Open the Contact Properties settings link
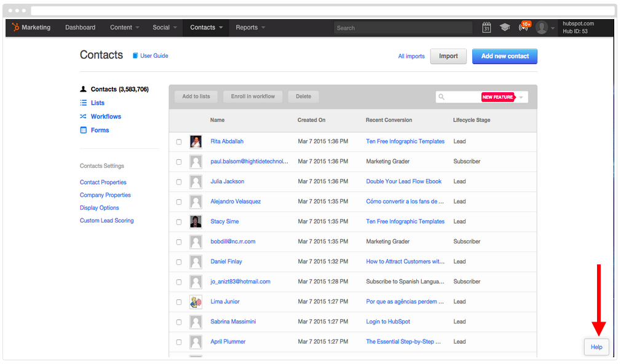This screenshot has width=621, height=364. click(103, 182)
